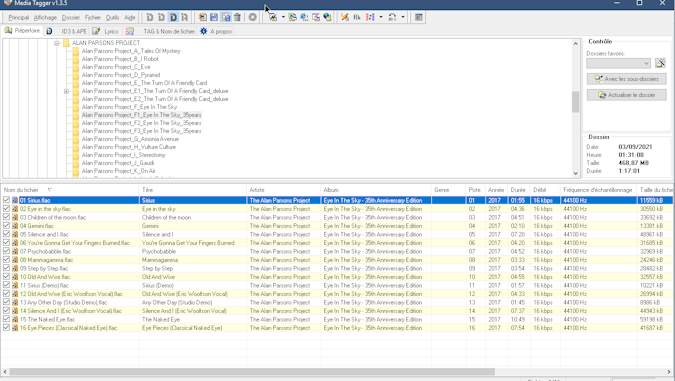Select Alan Parsons Project_G_Amonia Avenue folder
675x381 pixels.
click(x=130, y=139)
